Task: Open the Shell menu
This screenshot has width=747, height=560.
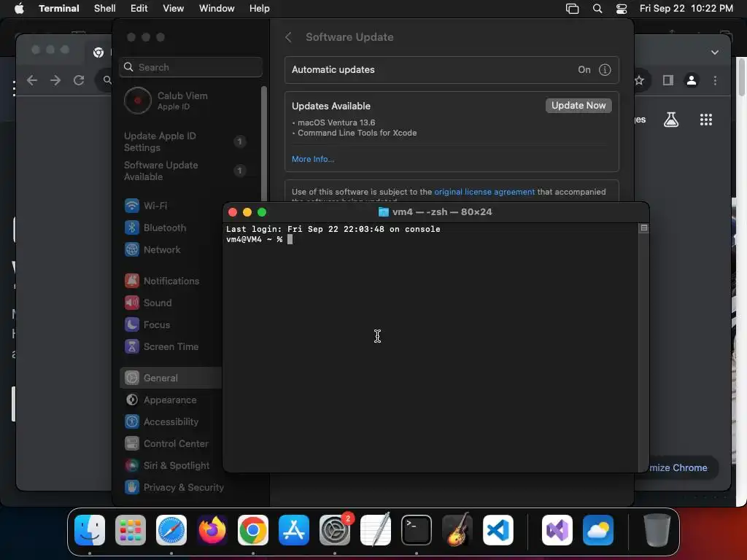Action: point(105,9)
